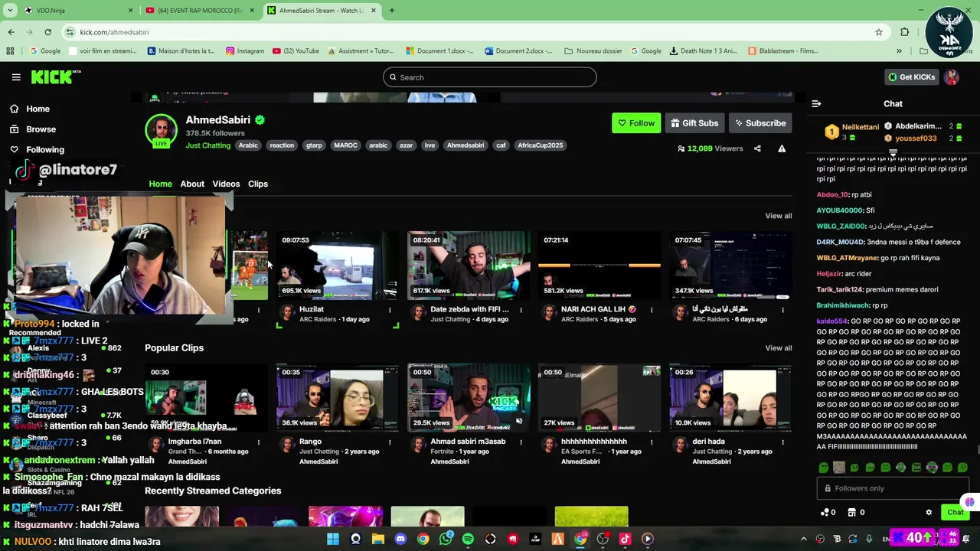980x551 pixels.
Task: Play the deri hada clip
Action: pyautogui.click(x=730, y=398)
